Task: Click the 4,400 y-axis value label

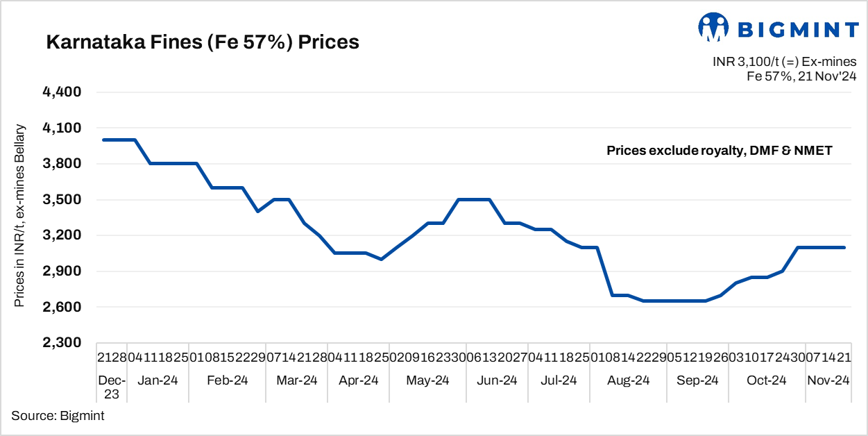Action: coord(62,92)
